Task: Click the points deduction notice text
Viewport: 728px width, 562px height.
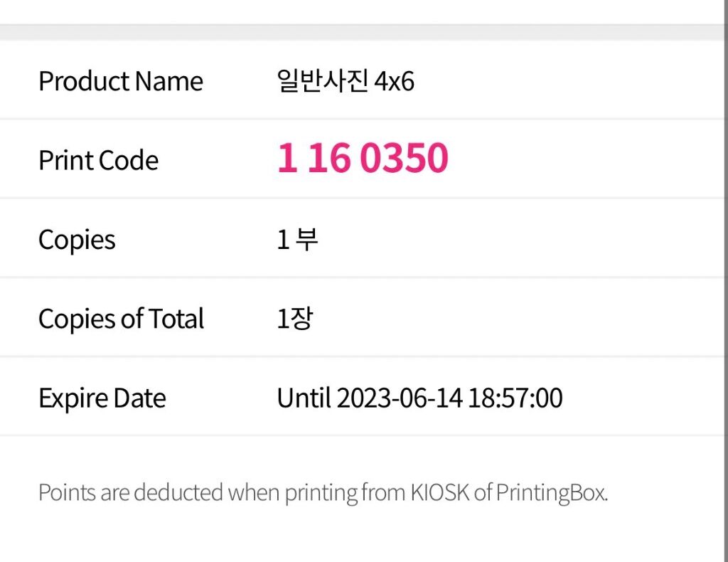Action: (323, 493)
